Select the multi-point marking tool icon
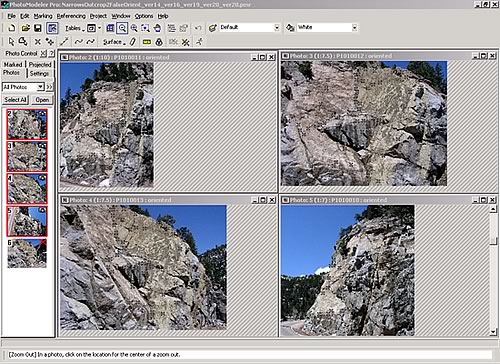This screenshot has width=500, height=364. (x=50, y=42)
